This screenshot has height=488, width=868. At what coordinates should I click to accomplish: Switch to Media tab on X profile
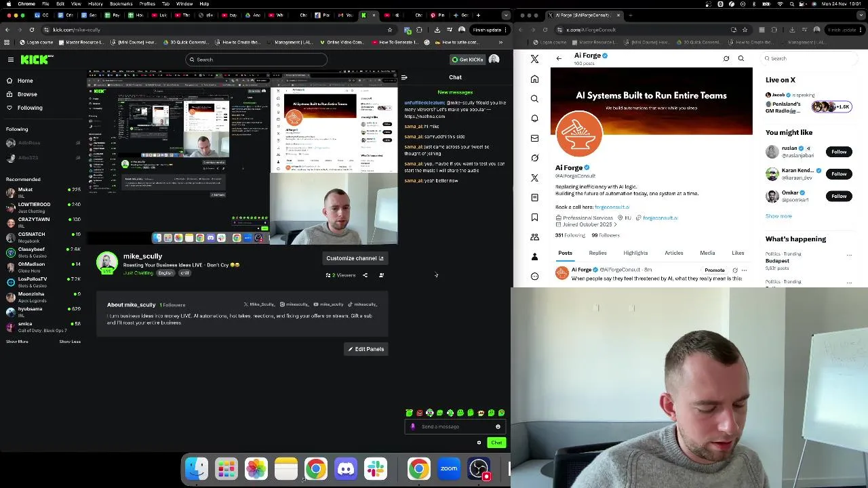point(707,253)
